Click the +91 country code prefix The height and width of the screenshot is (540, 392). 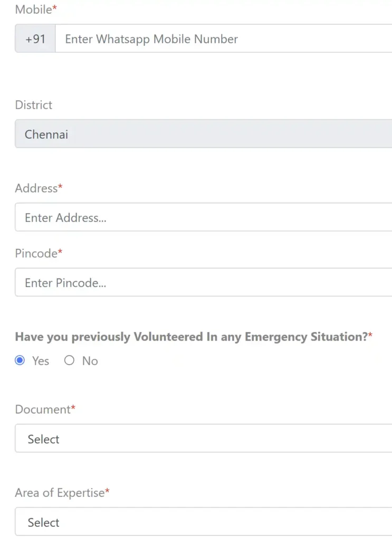[35, 38]
